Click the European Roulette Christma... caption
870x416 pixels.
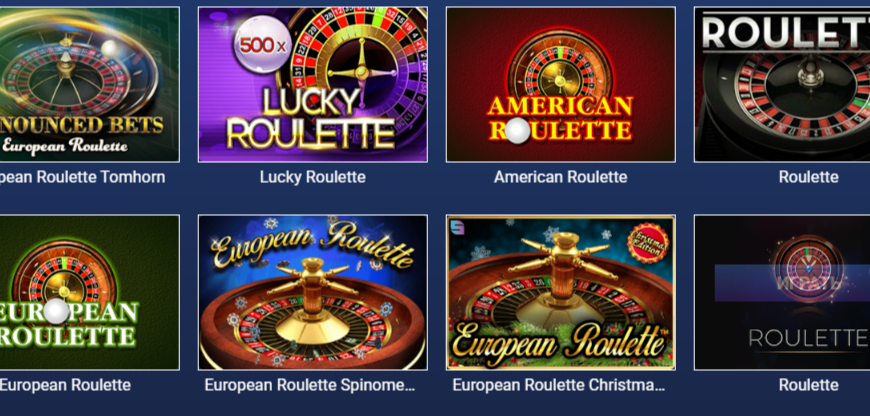point(559,385)
